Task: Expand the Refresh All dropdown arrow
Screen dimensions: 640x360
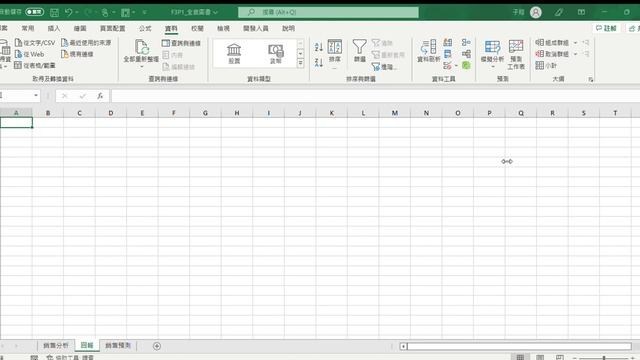Action: coord(141,67)
